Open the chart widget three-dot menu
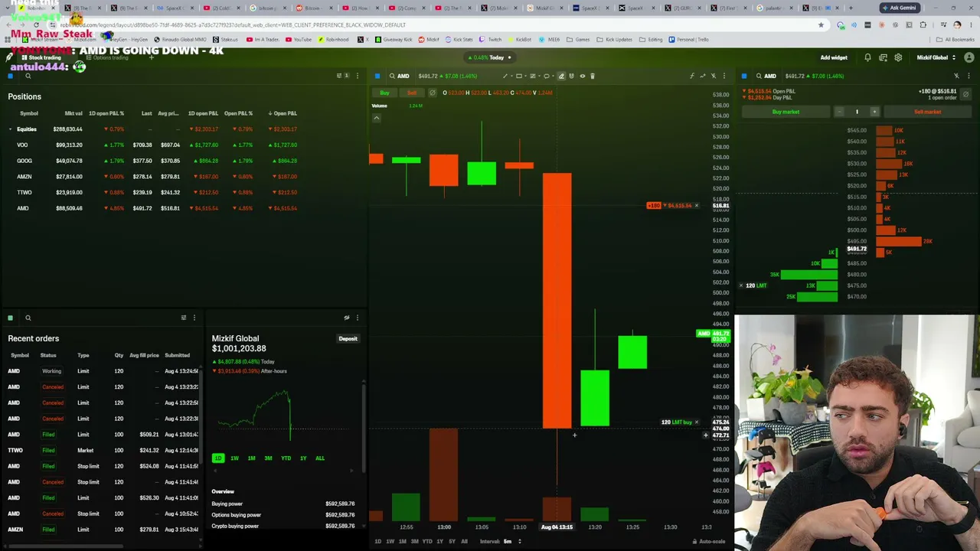This screenshot has height=551, width=980. [x=724, y=76]
